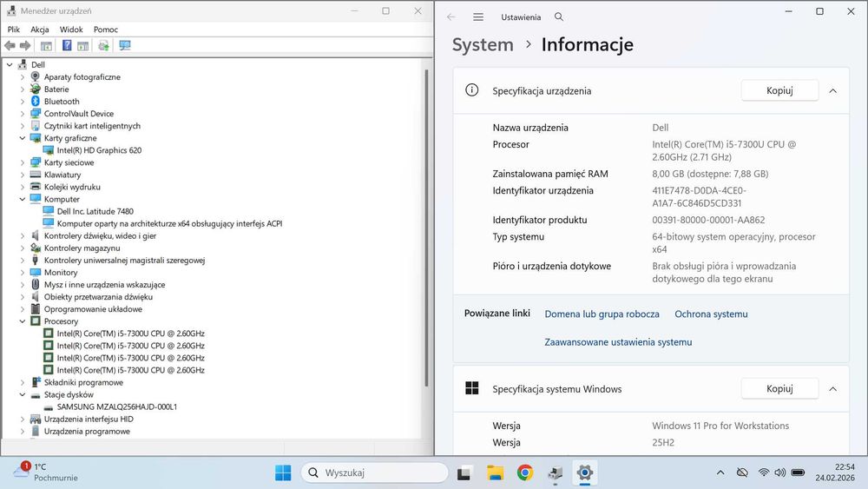Image resolution: width=868 pixels, height=489 pixels.
Task: Copy Windows specifications with Kopiuj button
Action: [x=779, y=389]
